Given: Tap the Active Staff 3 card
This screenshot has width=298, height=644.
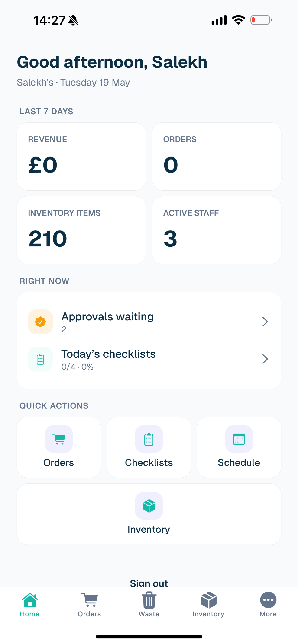Looking at the screenshot, I should (x=217, y=230).
